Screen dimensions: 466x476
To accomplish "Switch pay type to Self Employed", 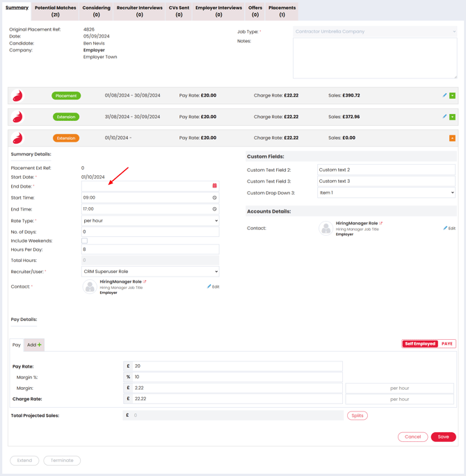I will point(420,344).
